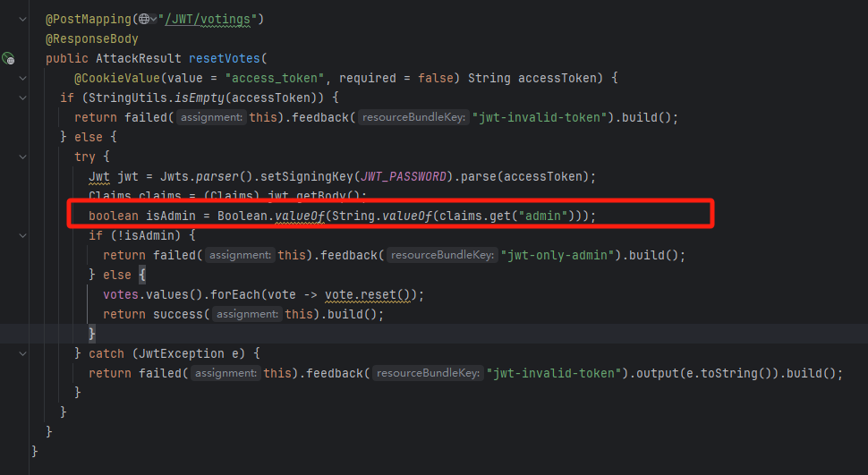Click the assignment hint in the success call
Image resolution: width=868 pixels, height=475 pixels.
tap(248, 315)
